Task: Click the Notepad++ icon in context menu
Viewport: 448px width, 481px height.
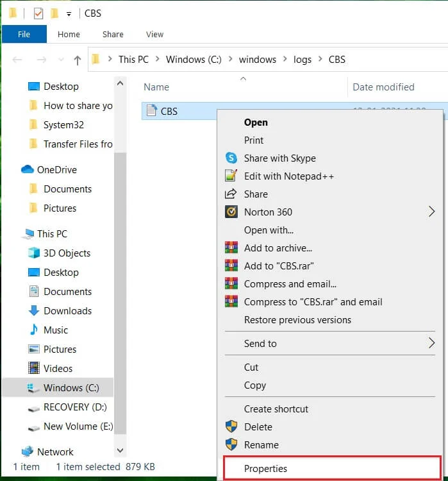Action: point(231,176)
